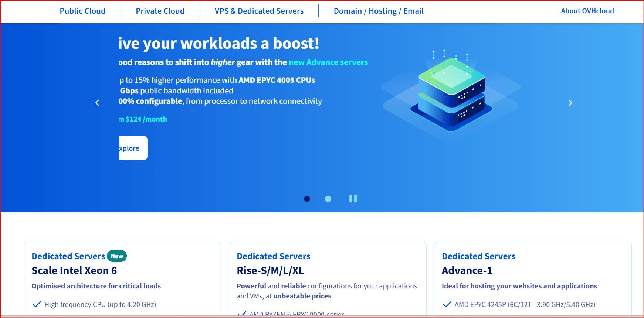Advance to next carousel slide
Image resolution: width=644 pixels, height=318 pixels.
[x=570, y=103]
